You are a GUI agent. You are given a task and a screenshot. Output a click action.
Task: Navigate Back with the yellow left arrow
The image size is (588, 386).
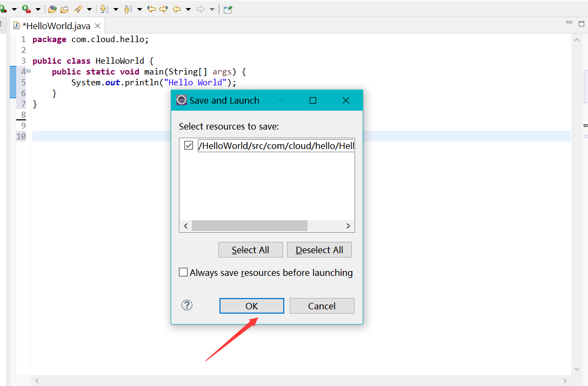coord(177,9)
